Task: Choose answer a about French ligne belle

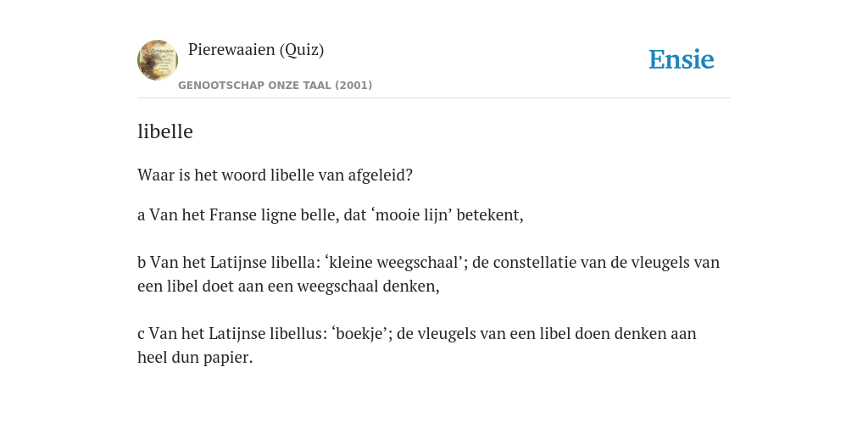Action: tap(331, 215)
